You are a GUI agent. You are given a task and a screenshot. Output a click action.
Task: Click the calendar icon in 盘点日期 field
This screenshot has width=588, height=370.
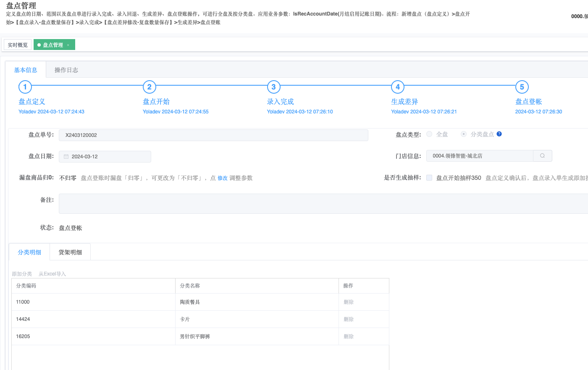click(66, 157)
